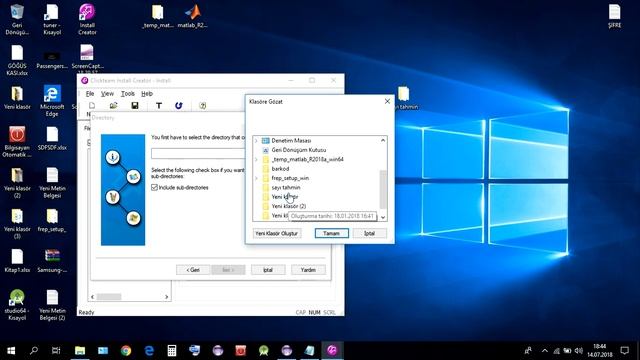Open Calculator from the taskbar

coord(171,351)
